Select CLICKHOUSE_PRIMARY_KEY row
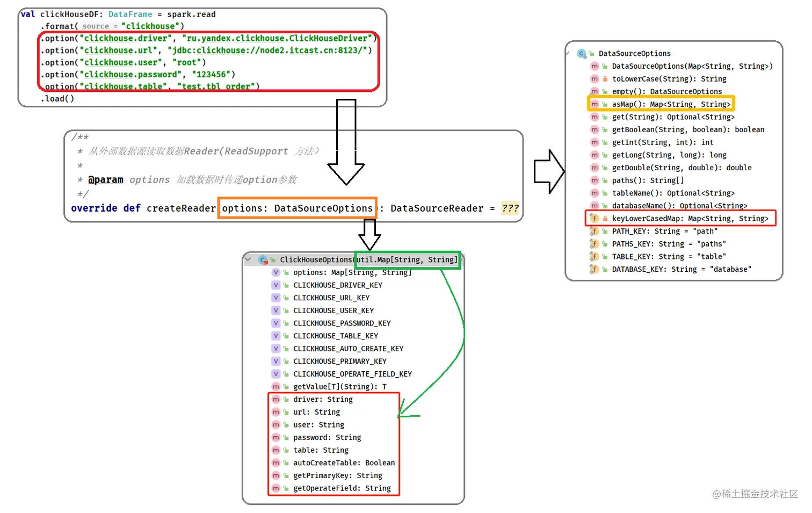The height and width of the screenshot is (513, 812). [x=329, y=362]
